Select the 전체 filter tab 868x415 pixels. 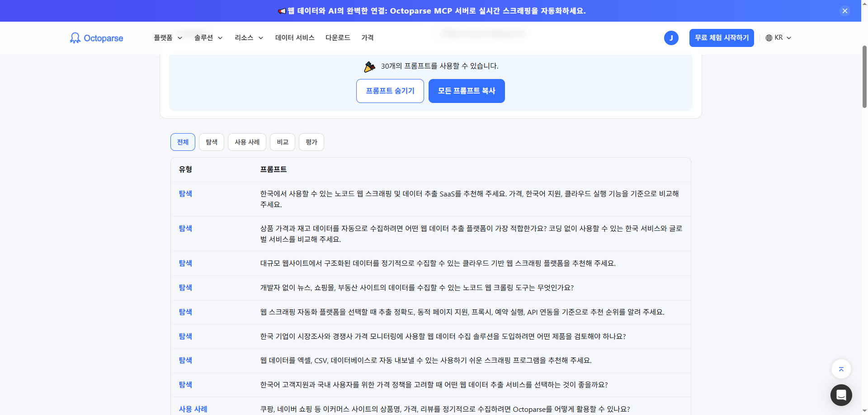pyautogui.click(x=183, y=142)
